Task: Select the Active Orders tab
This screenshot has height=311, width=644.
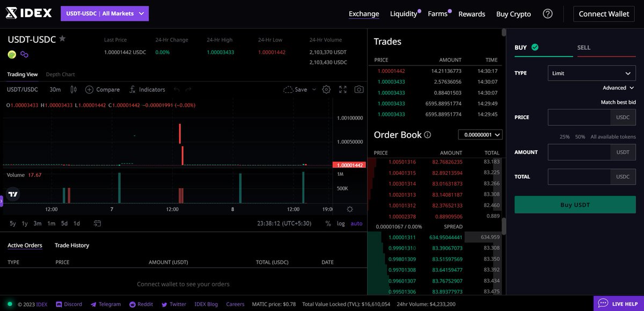Action: [x=25, y=245]
